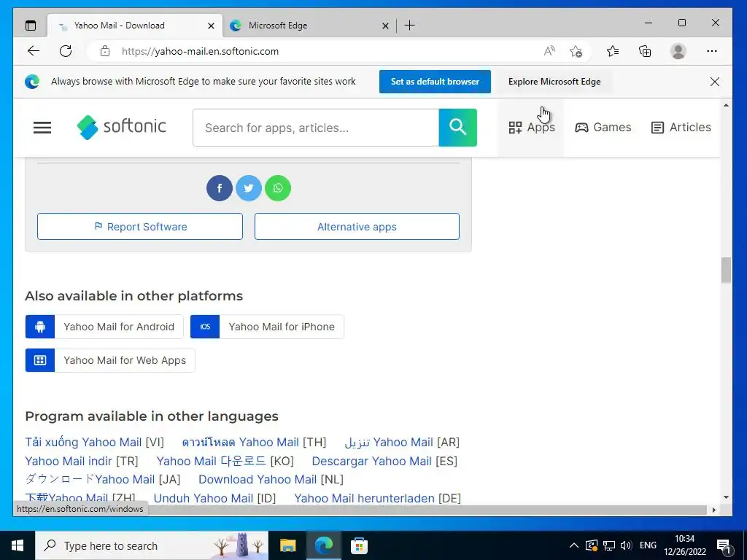Close the Yahoo Mail - Download tab
The height and width of the screenshot is (560, 747).
[211, 26]
